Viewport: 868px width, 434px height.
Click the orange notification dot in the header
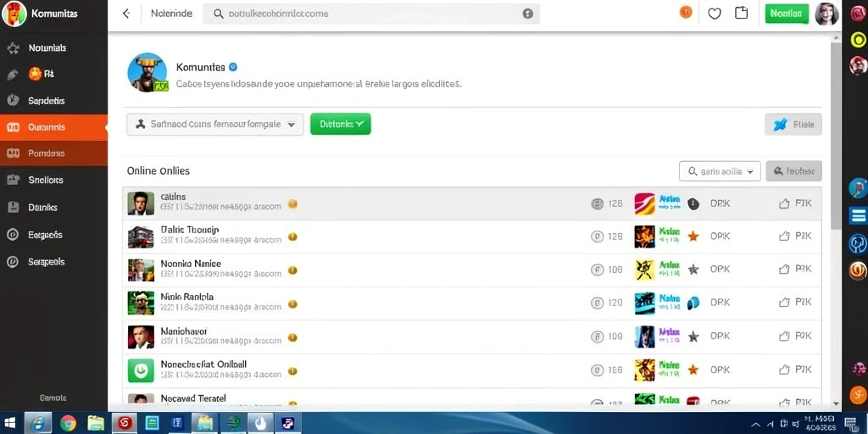(686, 12)
